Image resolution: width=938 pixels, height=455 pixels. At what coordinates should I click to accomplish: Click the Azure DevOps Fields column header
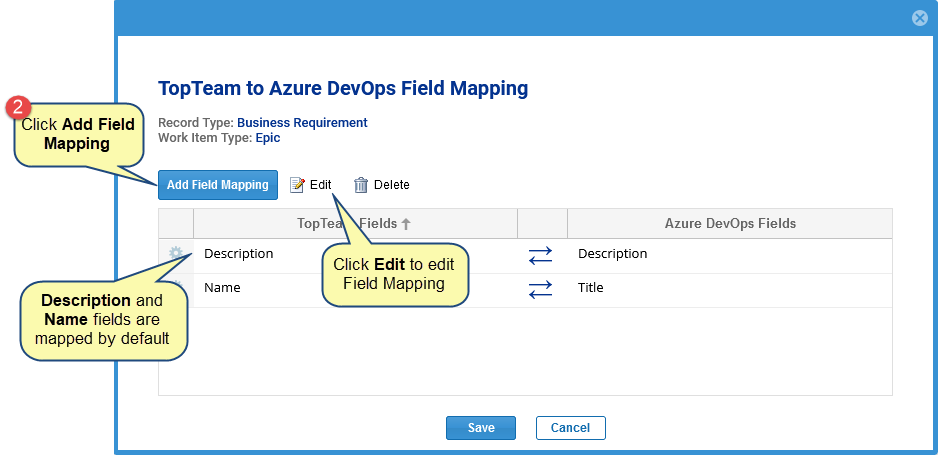click(x=730, y=224)
